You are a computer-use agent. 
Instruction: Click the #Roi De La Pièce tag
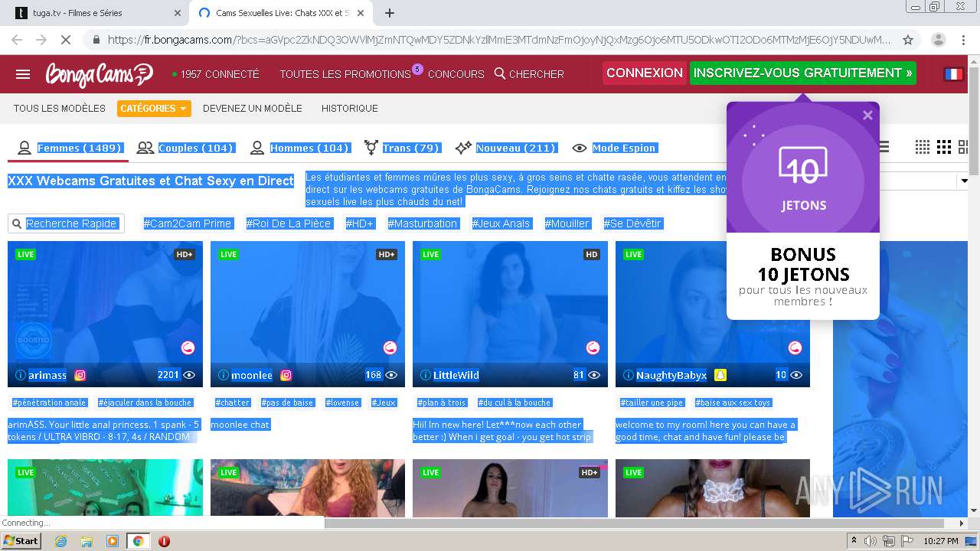(289, 223)
